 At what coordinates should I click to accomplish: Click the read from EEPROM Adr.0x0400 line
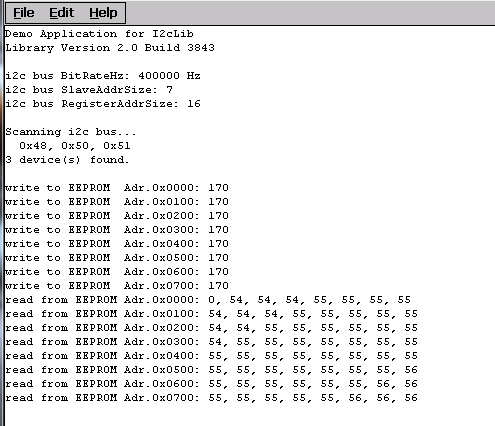211,356
